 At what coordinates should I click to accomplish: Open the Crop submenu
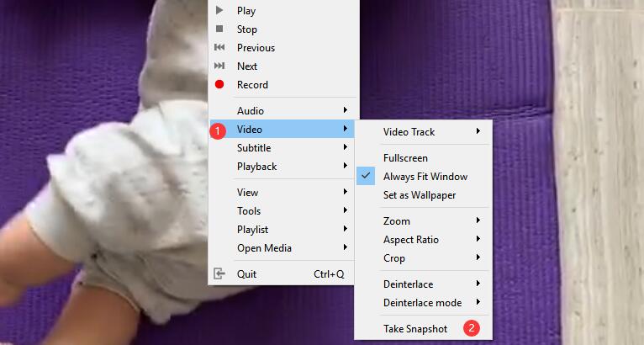point(424,257)
